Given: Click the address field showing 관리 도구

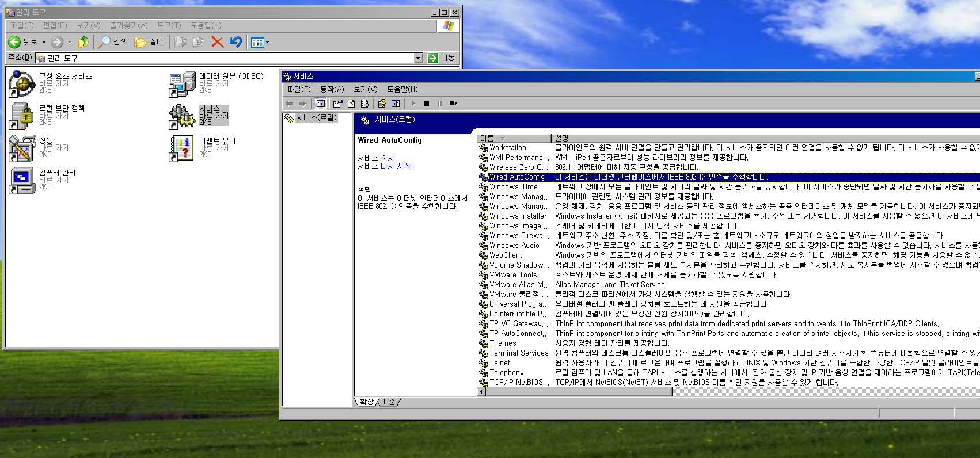Looking at the screenshot, I should (225, 58).
